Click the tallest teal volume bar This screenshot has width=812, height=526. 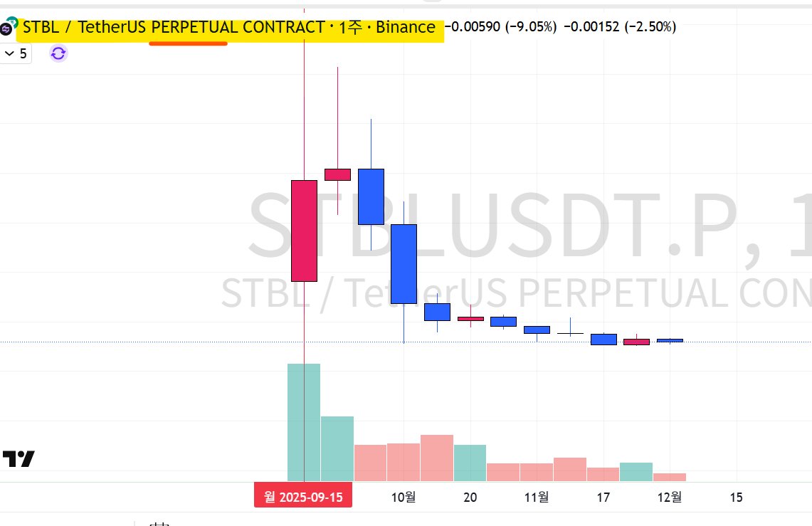(x=304, y=422)
